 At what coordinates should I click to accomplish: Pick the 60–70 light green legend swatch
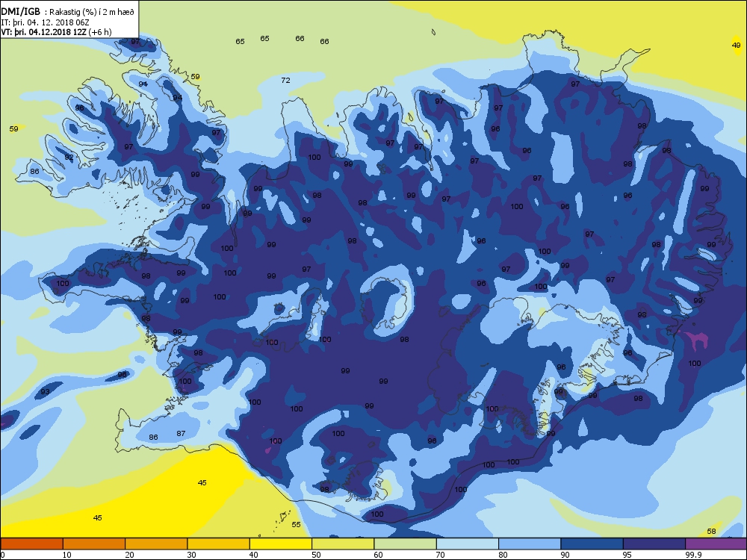(406, 544)
